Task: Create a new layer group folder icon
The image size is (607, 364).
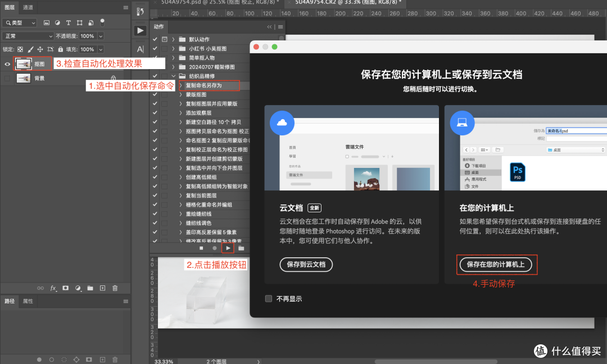Action: click(x=90, y=288)
